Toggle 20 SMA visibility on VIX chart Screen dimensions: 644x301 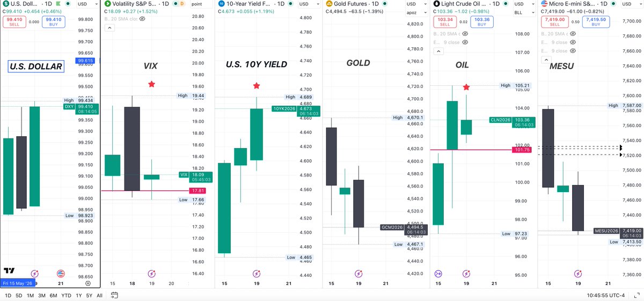tap(142, 19)
